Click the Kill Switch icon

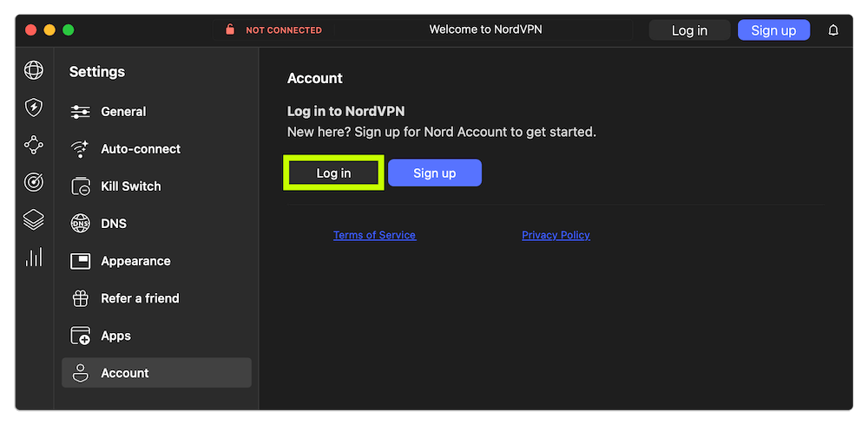click(x=80, y=186)
